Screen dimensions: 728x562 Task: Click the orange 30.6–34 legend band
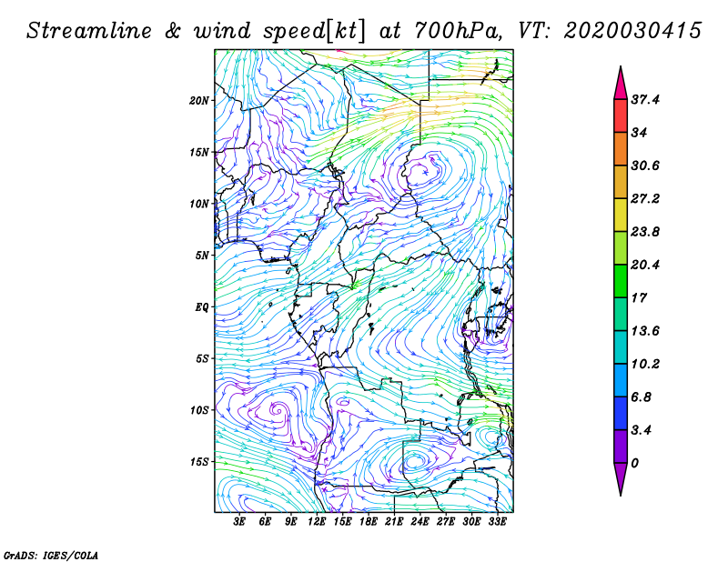[621, 149]
